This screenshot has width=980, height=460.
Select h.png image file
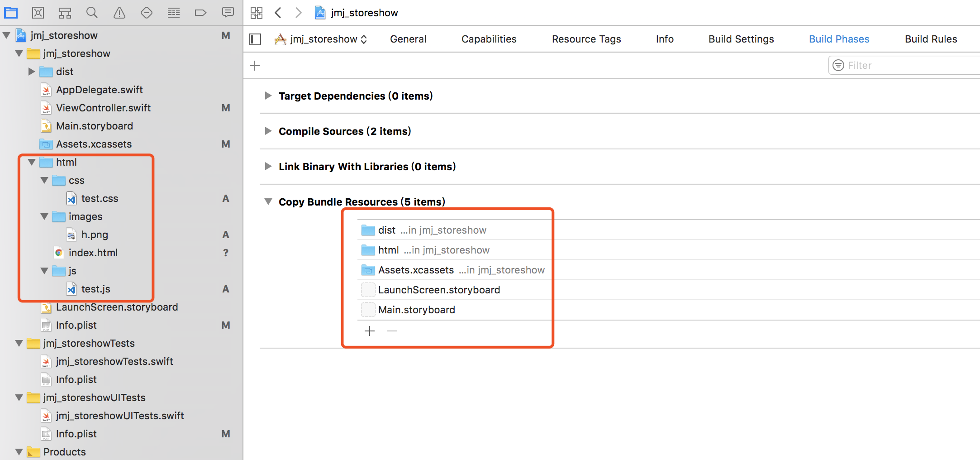(x=95, y=235)
